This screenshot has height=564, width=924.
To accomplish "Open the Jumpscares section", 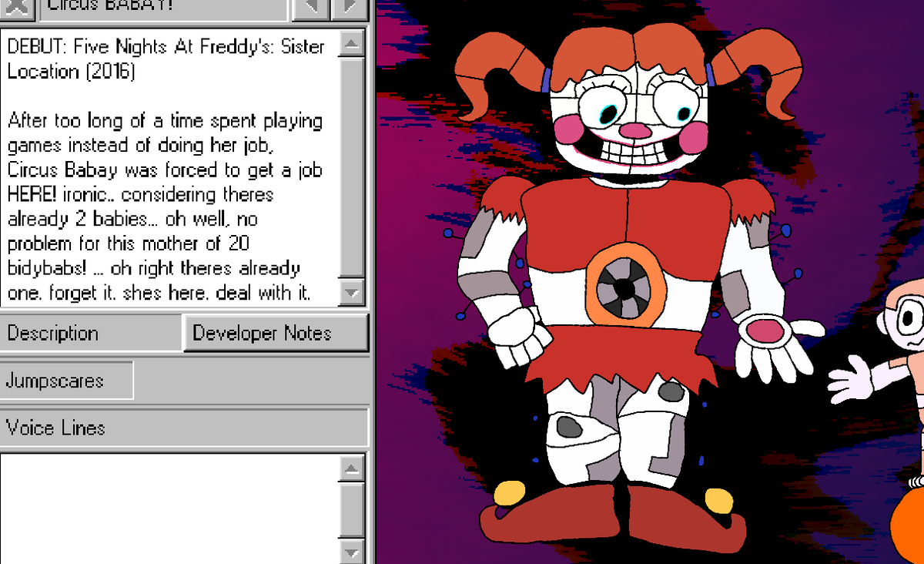I will coord(67,381).
